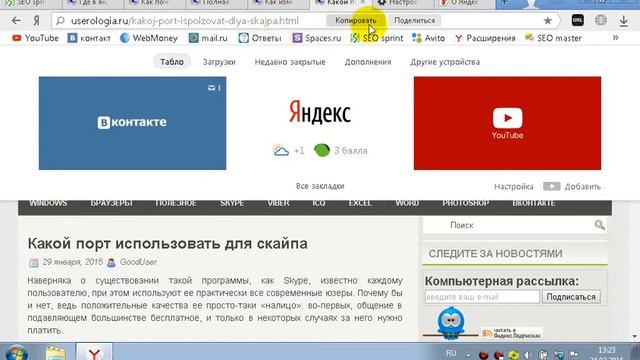This screenshot has height=360, width=640.
Task: Switch to the Загрузки tab
Action: point(219,62)
